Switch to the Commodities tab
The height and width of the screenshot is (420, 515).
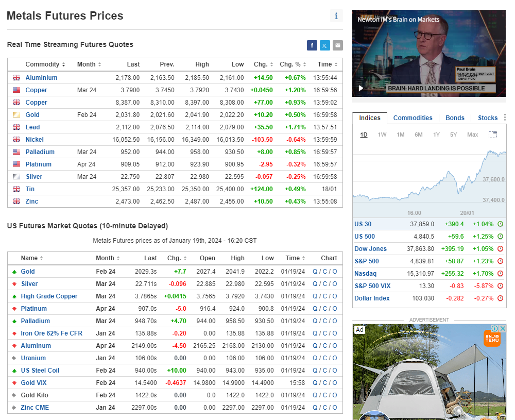413,118
